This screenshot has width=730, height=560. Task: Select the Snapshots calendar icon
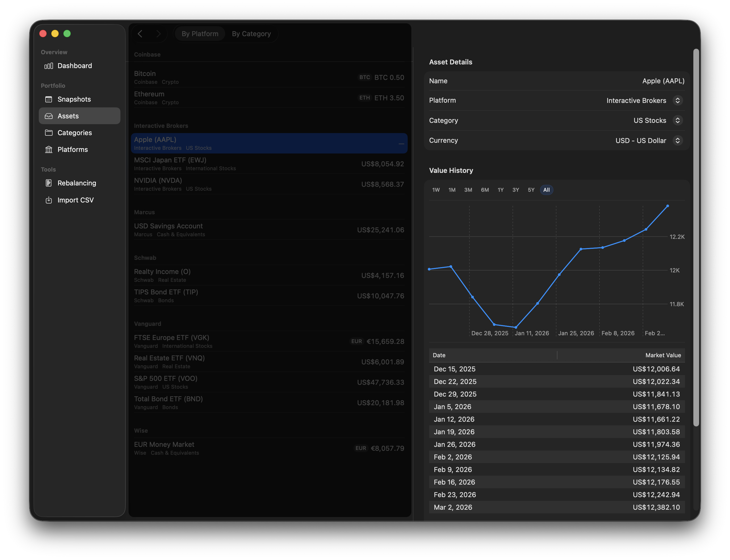tap(49, 99)
